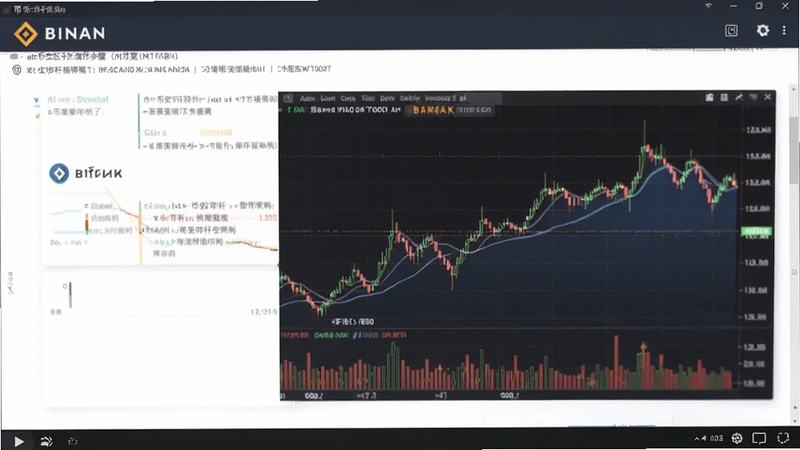Image resolution: width=800 pixels, height=450 pixels.
Task: Open the fourth menu in chart menu bar
Action: [368, 98]
